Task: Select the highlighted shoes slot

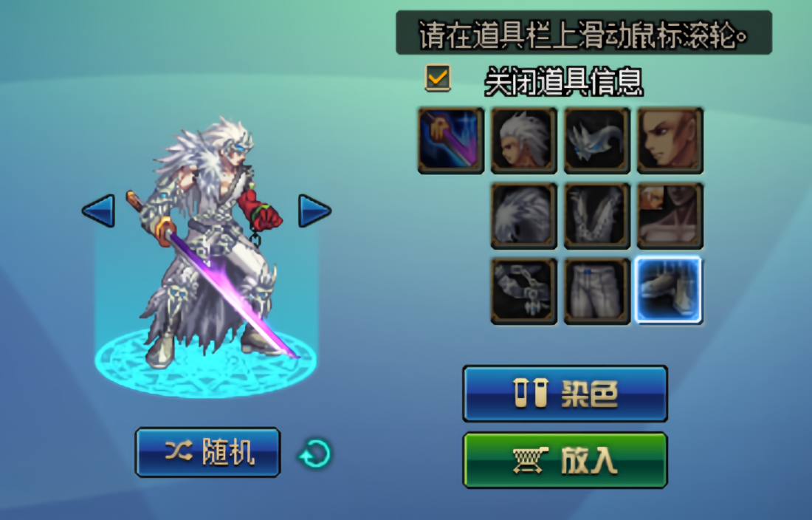Action: 669,290
